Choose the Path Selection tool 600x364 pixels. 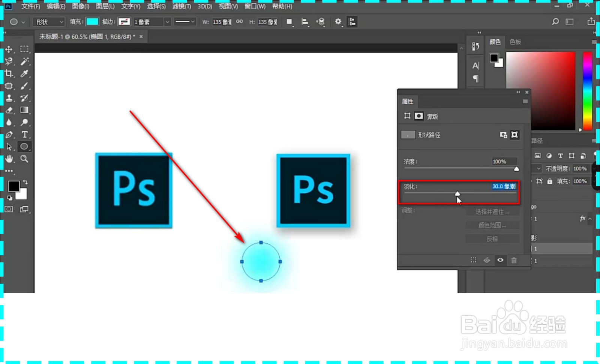(x=9, y=147)
